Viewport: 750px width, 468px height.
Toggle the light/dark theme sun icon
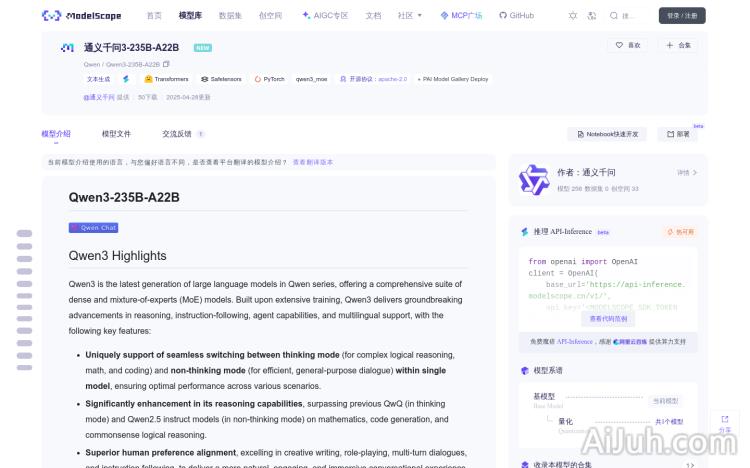coord(573,16)
